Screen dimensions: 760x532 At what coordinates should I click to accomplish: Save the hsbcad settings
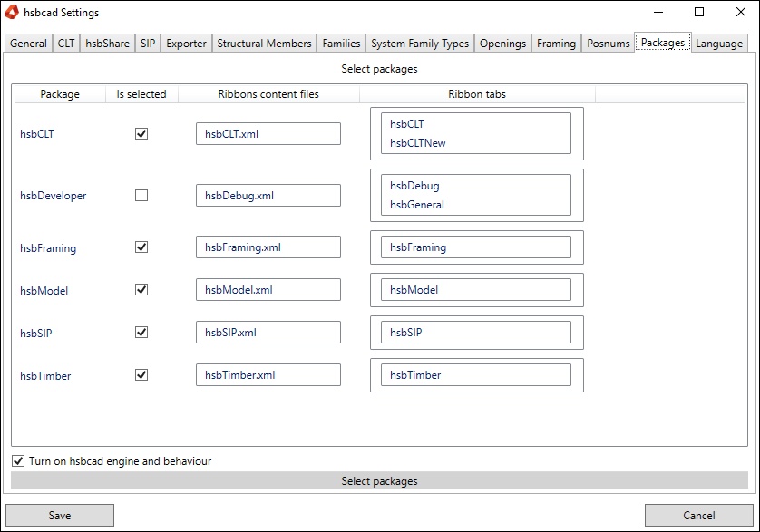point(60,515)
